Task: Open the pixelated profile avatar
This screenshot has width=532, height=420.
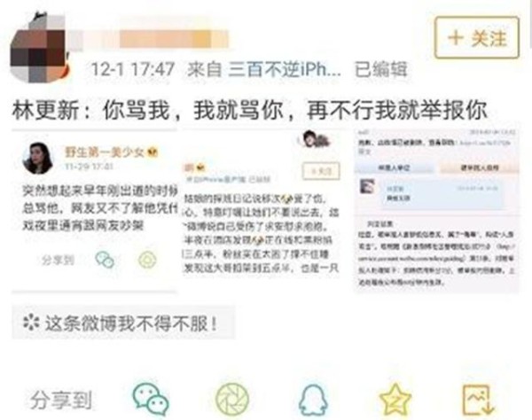Action: click(x=39, y=49)
